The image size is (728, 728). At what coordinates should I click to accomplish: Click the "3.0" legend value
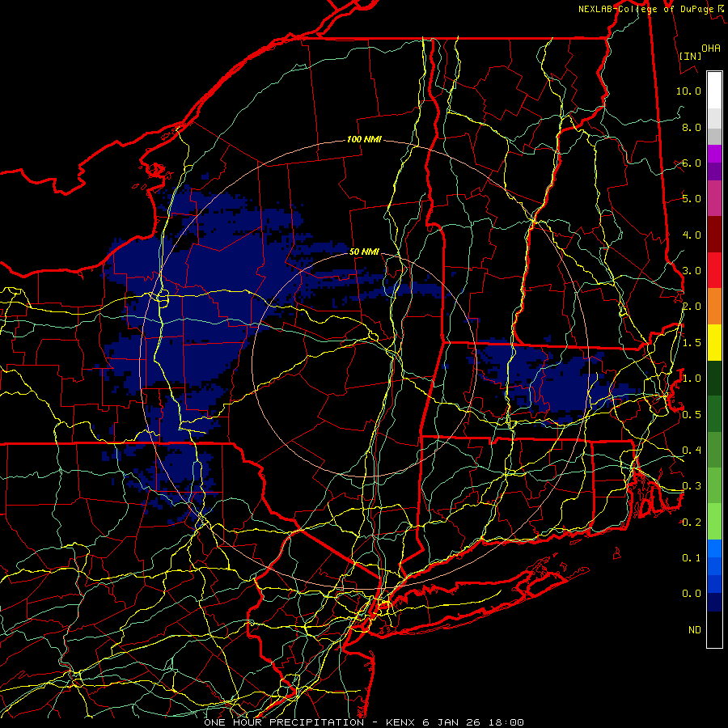[692, 270]
